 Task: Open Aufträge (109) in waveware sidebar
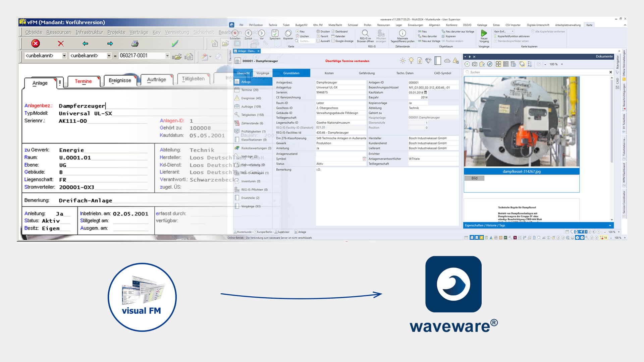click(x=253, y=107)
